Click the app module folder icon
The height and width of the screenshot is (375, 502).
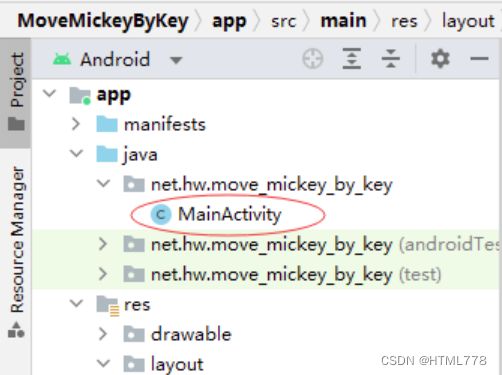[80, 96]
